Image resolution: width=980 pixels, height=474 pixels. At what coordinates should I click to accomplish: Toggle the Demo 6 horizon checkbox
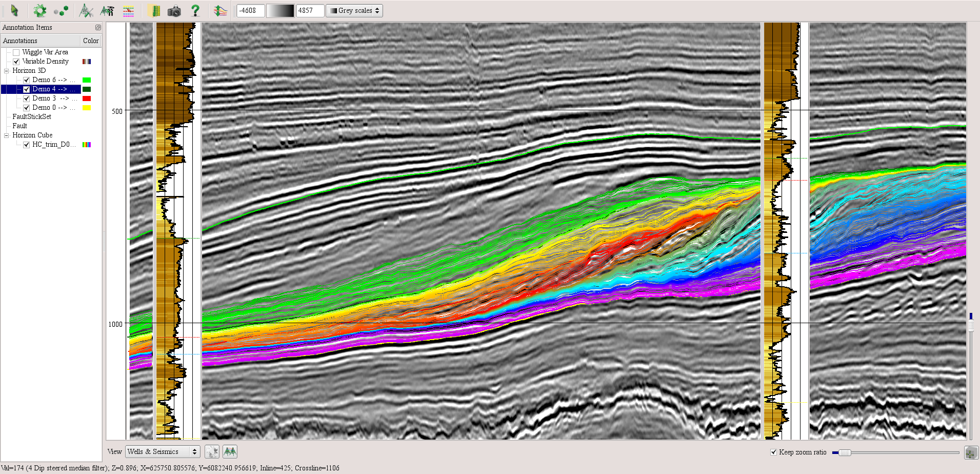click(27, 80)
